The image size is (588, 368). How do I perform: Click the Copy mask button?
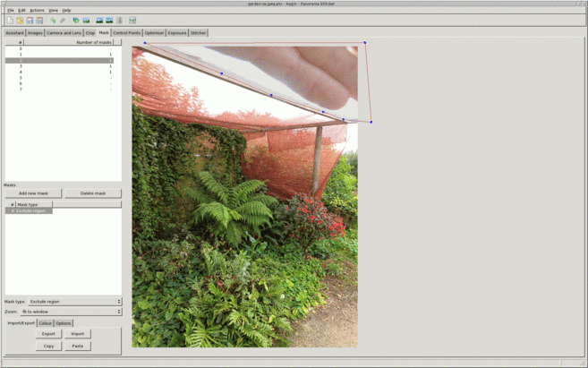tap(48, 347)
